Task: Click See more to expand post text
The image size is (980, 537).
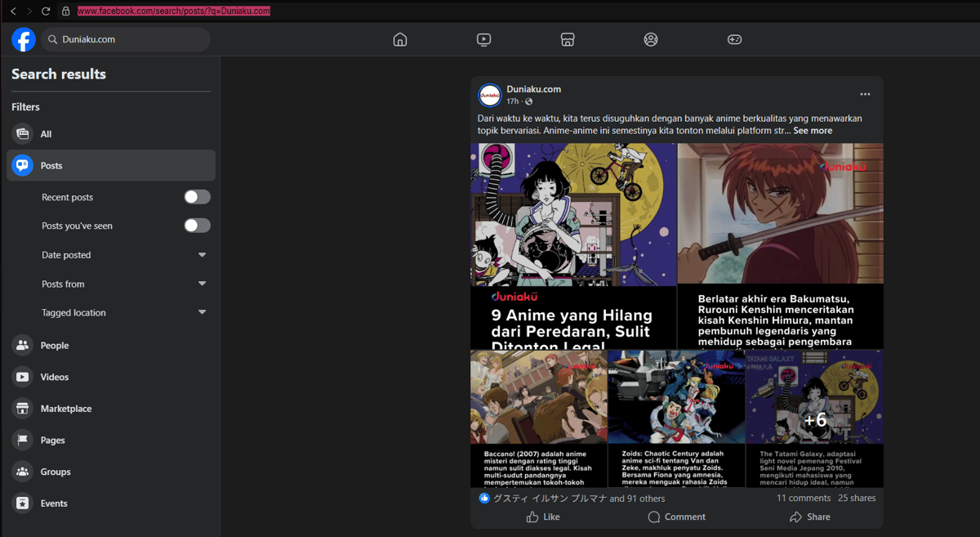Action: (x=813, y=131)
